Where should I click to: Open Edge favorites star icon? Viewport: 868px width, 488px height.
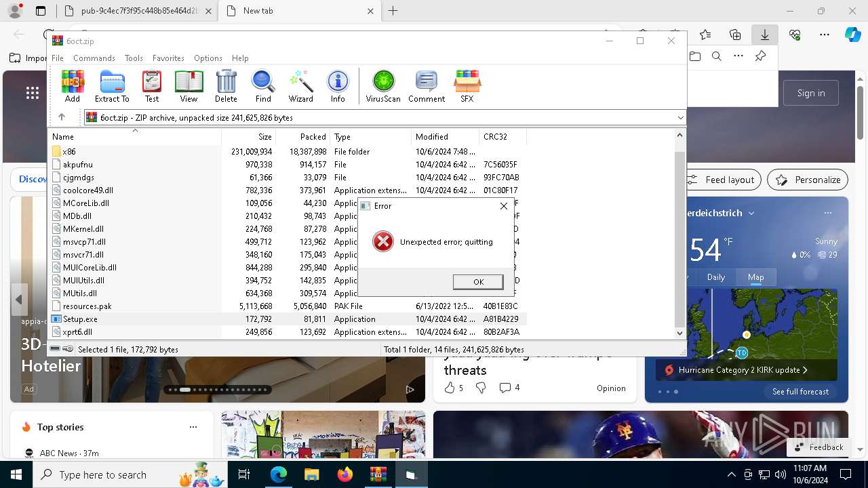click(x=705, y=35)
